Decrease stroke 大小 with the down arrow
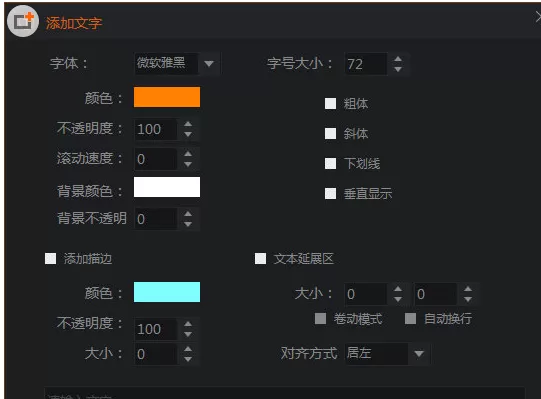Image resolution: width=541 pixels, height=399 pixels. 188,359
